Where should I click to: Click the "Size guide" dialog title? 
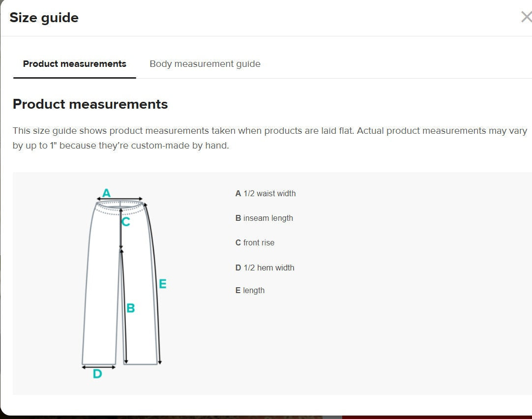pos(44,18)
